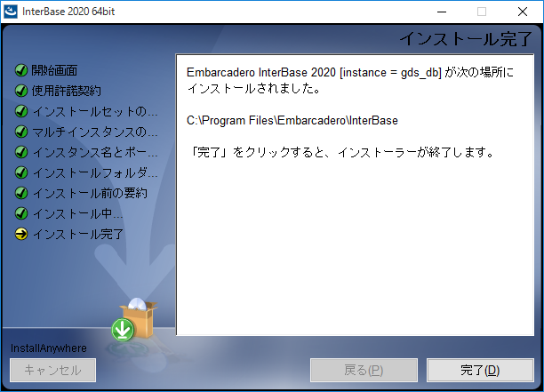This screenshot has height=392, width=544.
Task: Select the インストール中... step label
Action: pos(78,213)
